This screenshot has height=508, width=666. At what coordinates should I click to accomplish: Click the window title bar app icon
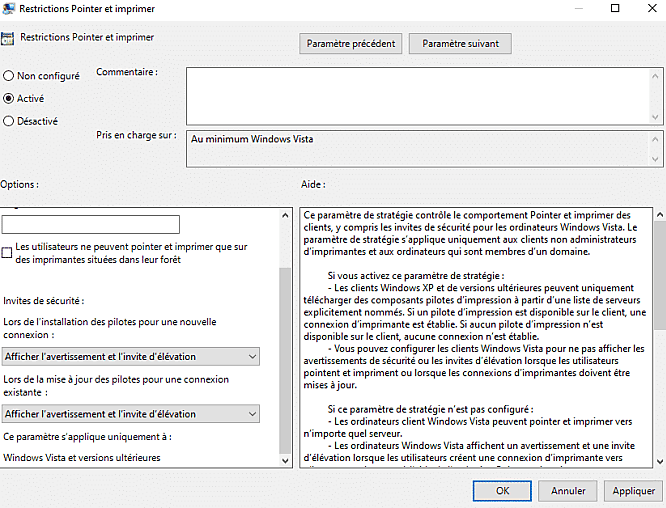pos(8,8)
